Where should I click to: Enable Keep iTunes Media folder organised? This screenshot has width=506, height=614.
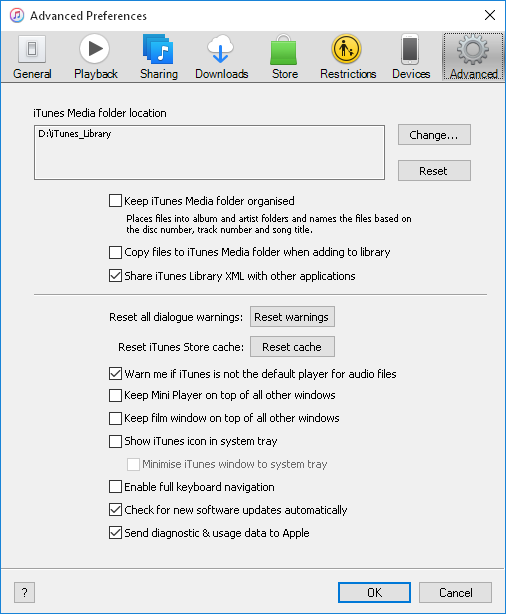pyautogui.click(x=115, y=201)
